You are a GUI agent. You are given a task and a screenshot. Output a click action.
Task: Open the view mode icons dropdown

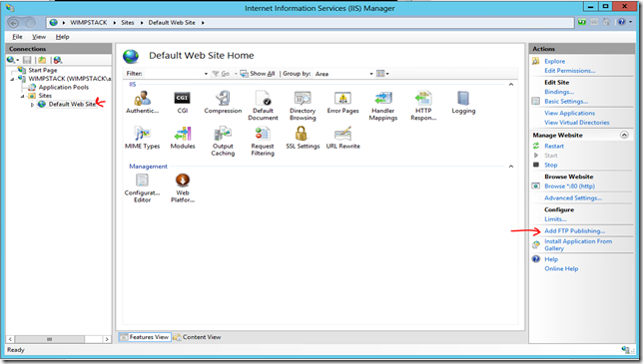(382, 74)
